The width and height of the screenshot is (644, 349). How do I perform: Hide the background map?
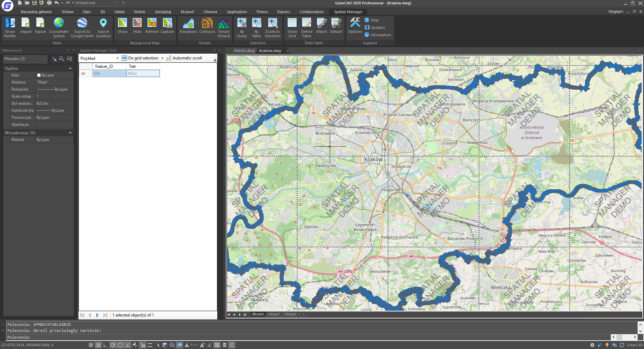(137, 26)
